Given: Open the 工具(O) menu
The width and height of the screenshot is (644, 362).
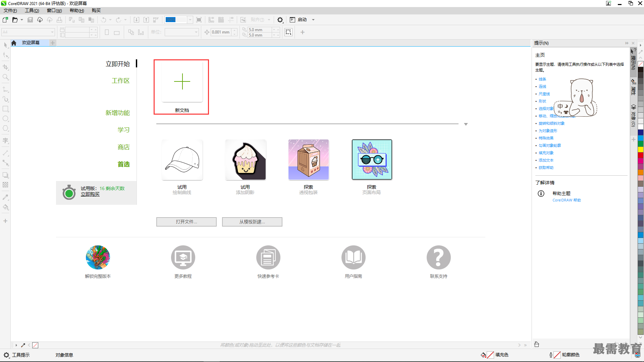Looking at the screenshot, I should coord(32,10).
